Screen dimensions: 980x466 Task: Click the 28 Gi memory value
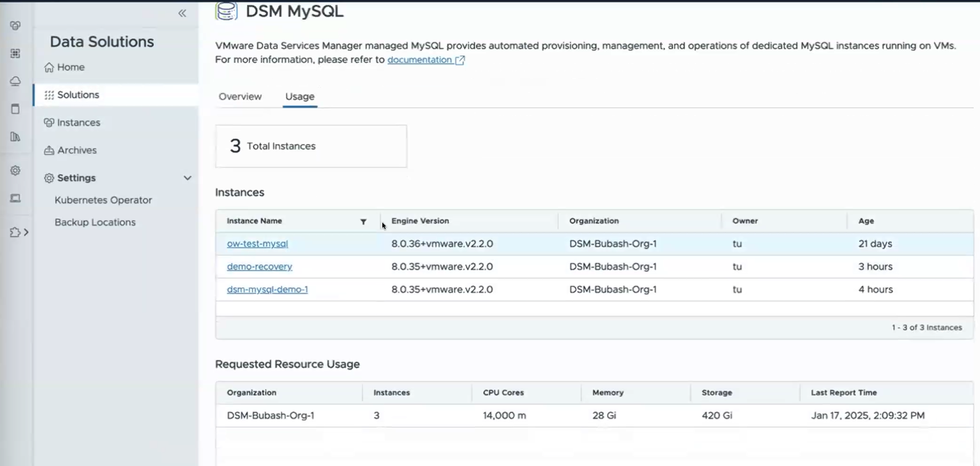coord(604,416)
